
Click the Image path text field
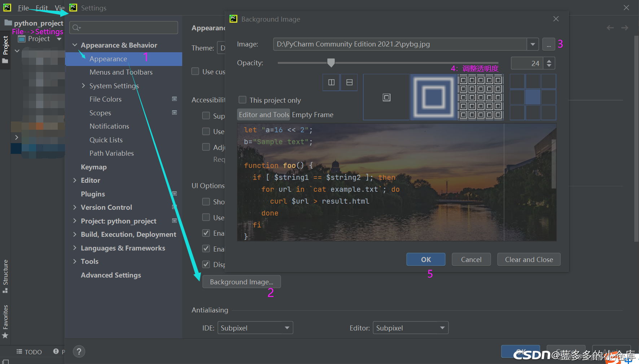pyautogui.click(x=400, y=44)
